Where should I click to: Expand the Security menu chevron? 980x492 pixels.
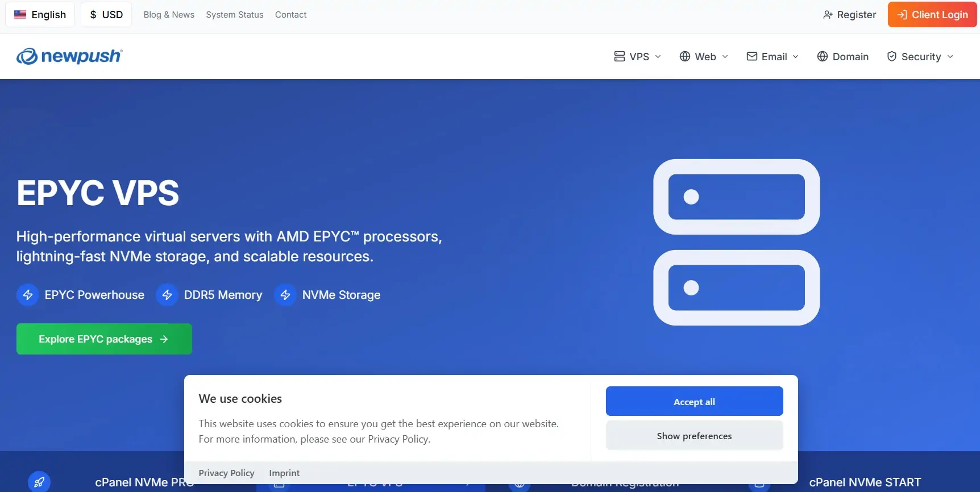[950, 56]
